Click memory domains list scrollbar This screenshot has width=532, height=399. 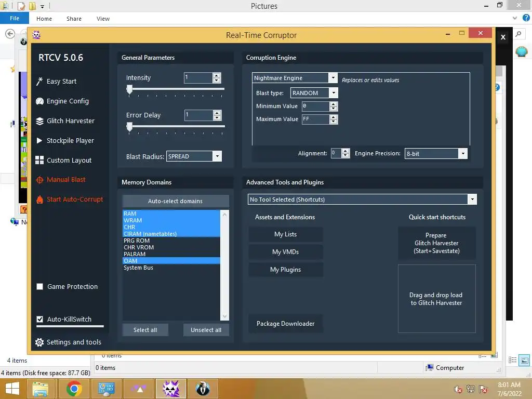(224, 265)
